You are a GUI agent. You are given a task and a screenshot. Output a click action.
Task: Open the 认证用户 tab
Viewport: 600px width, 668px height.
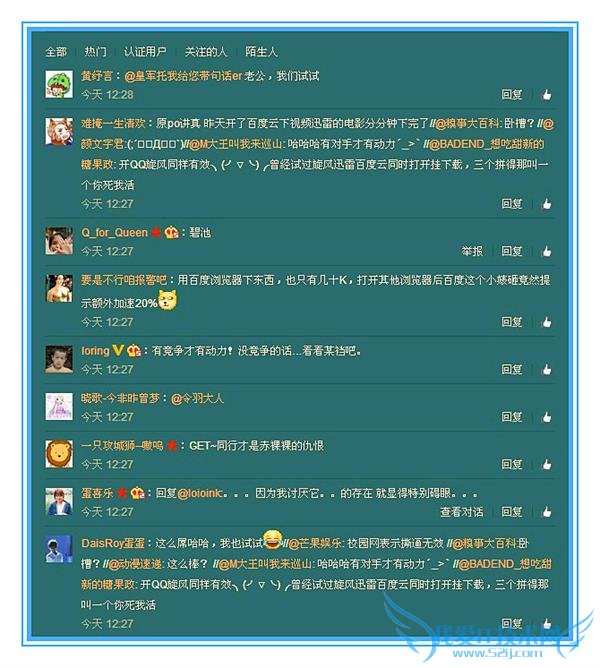(145, 52)
